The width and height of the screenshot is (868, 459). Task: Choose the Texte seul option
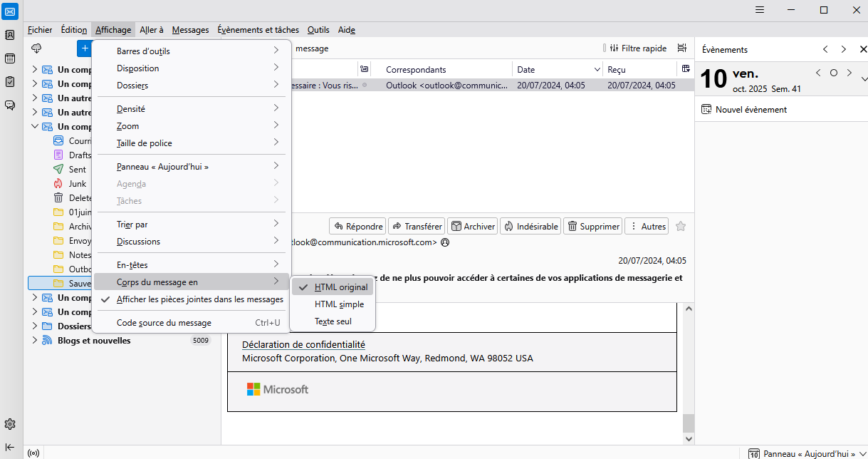tap(333, 321)
